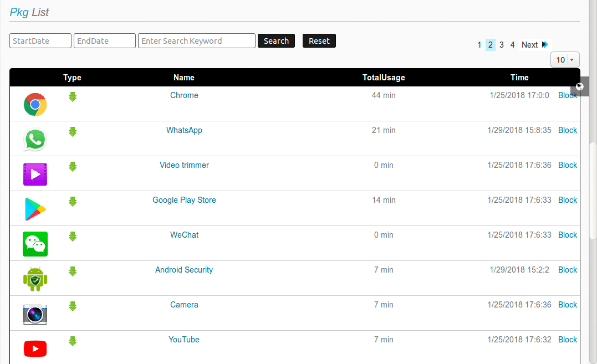Viewport: 597px width, 364px height.
Task: Open the Google Play Store name link
Action: pos(184,200)
